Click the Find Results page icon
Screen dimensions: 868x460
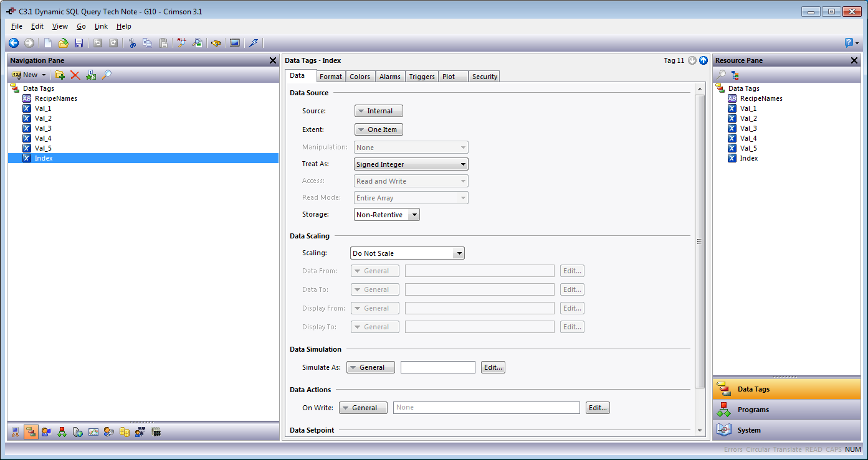pos(197,43)
